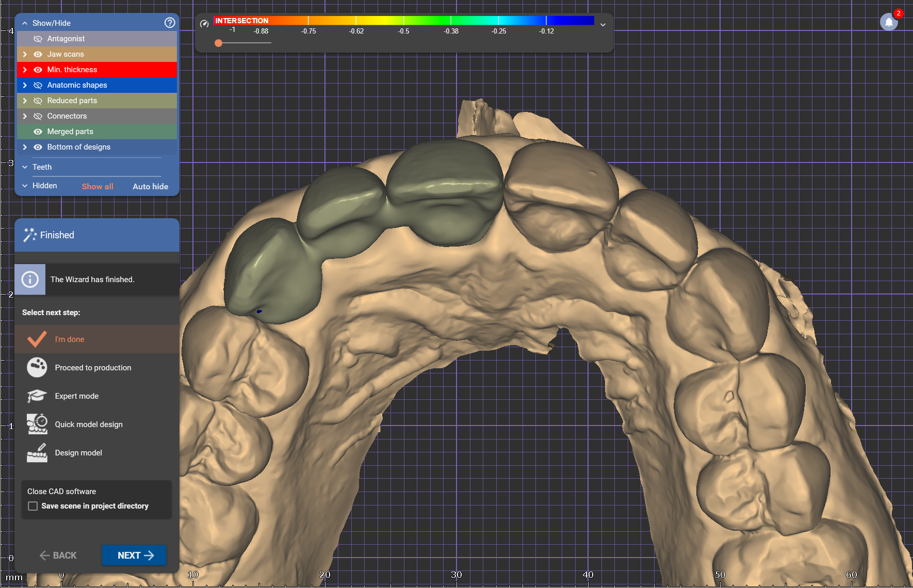913x588 pixels.
Task: Expand the Teeth section
Action: [x=25, y=167]
